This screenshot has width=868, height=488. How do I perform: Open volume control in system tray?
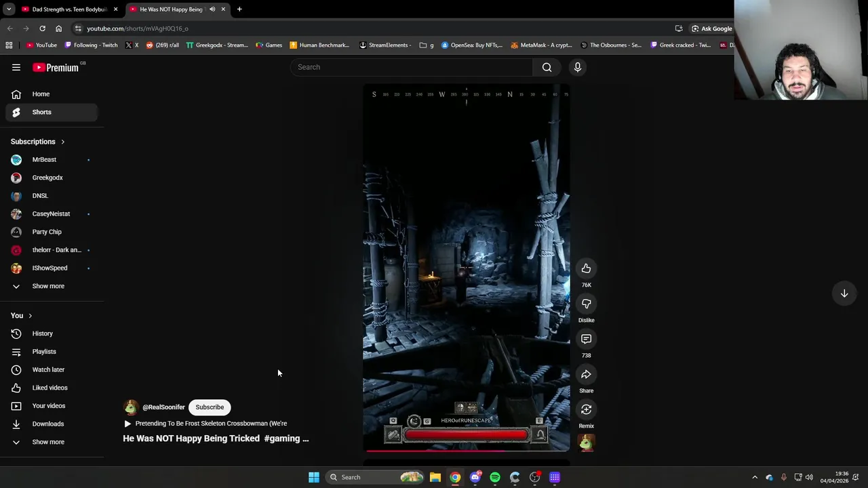[x=809, y=477]
